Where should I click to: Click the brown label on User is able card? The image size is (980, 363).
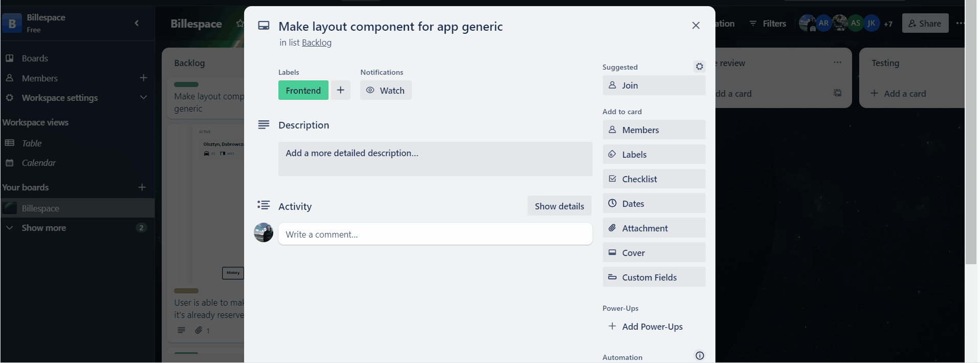point(186,291)
